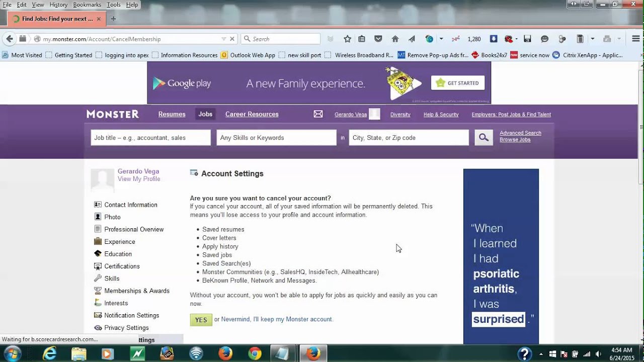
Task: Click the Advanced Search link
Action: (x=520, y=133)
